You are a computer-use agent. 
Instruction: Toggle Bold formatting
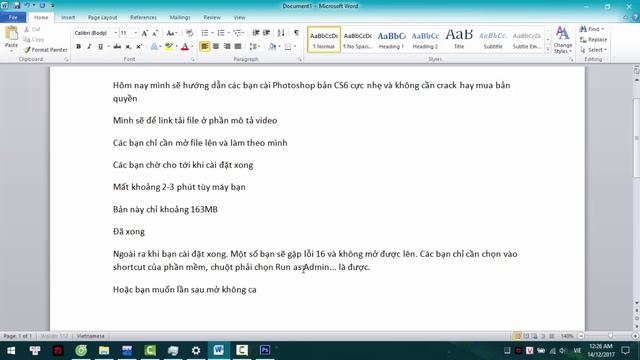click(x=78, y=47)
